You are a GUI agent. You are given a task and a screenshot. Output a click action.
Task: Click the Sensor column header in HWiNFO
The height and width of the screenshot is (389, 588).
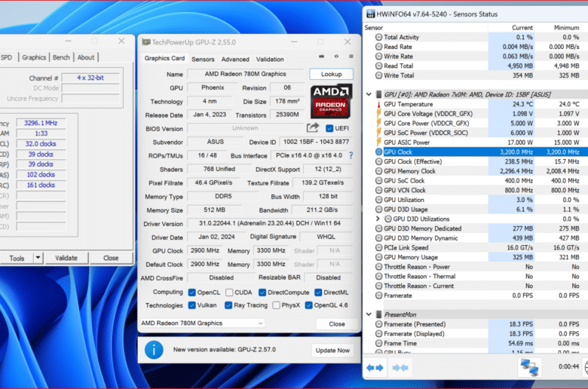[x=426, y=28]
